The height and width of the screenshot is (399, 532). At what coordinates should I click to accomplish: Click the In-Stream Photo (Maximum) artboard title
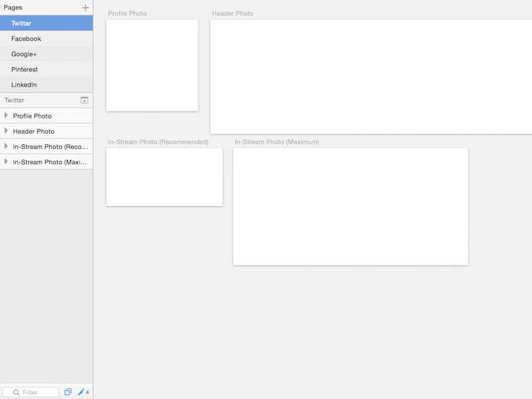coord(277,142)
